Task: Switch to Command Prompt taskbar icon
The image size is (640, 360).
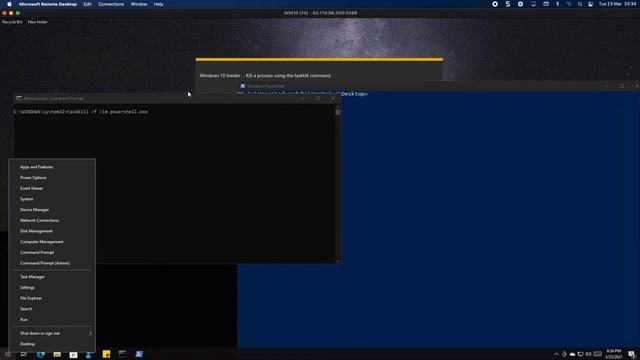Action: [x=122, y=353]
